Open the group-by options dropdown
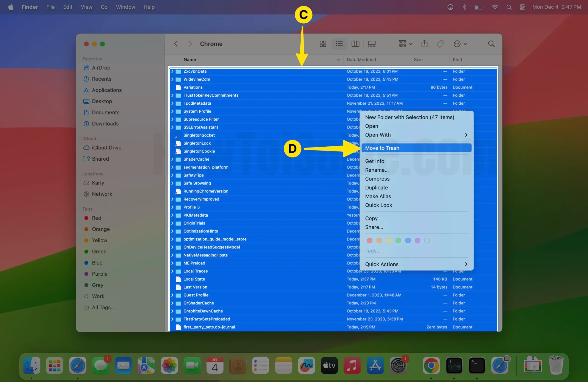The height and width of the screenshot is (382, 588). (x=405, y=44)
